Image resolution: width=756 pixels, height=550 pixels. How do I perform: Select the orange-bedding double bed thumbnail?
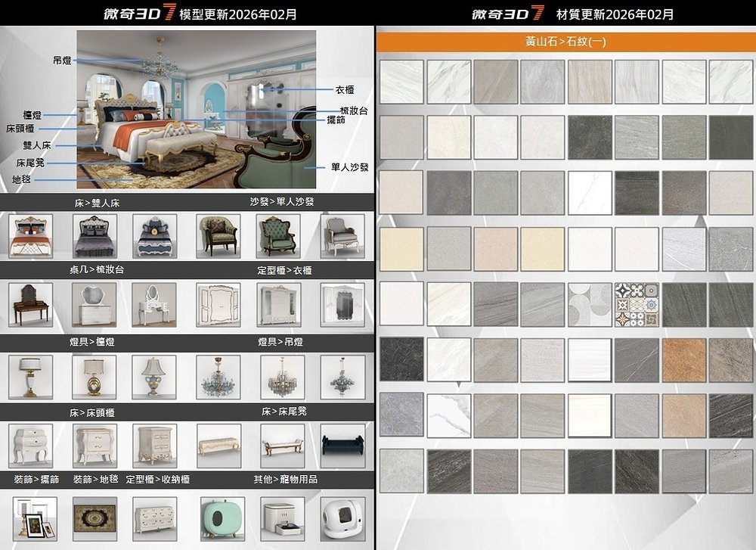pyautogui.click(x=31, y=236)
